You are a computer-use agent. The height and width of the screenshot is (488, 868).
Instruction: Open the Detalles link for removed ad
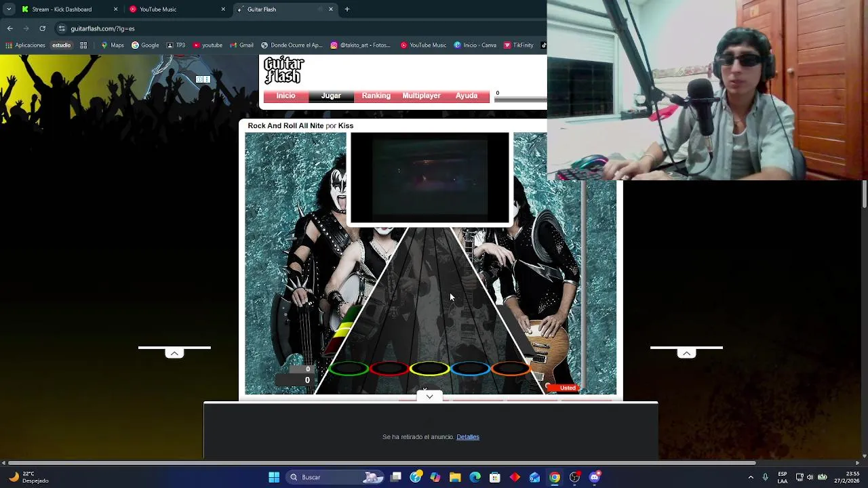click(468, 437)
